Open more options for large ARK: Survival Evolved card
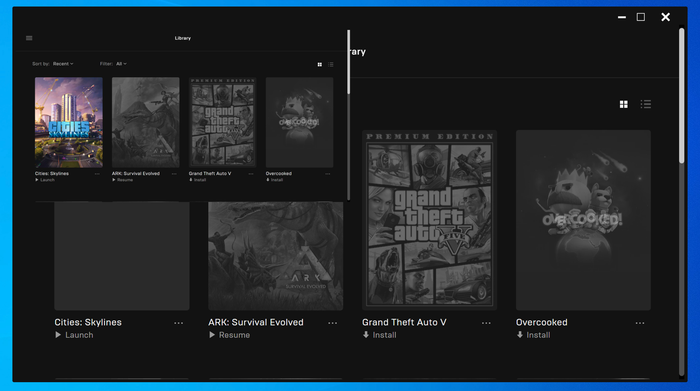Viewport: 700px width, 391px height. (x=333, y=323)
